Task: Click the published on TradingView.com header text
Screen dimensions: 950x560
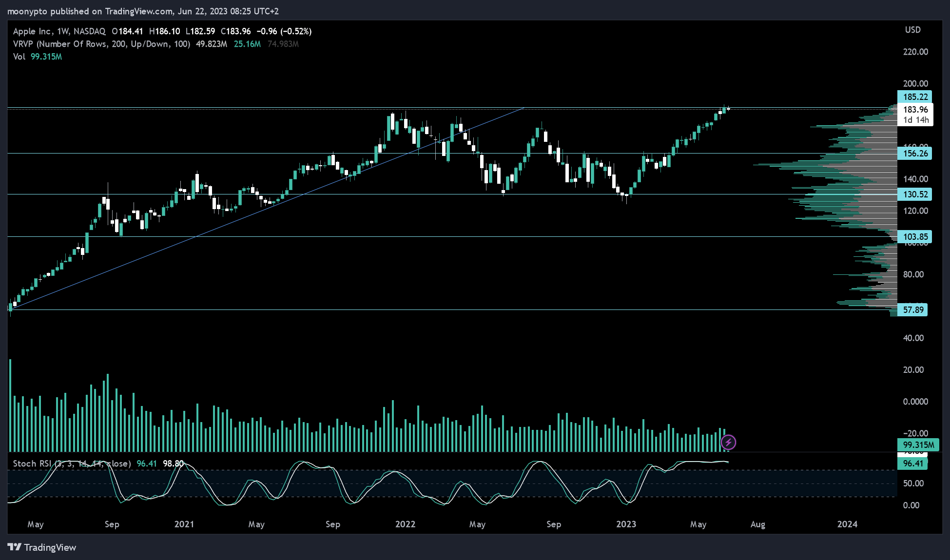Action: point(111,11)
